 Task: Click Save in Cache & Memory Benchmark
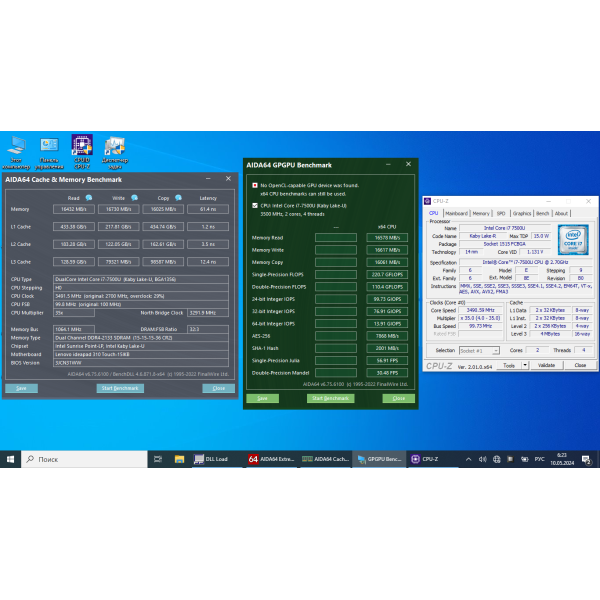(x=21, y=388)
